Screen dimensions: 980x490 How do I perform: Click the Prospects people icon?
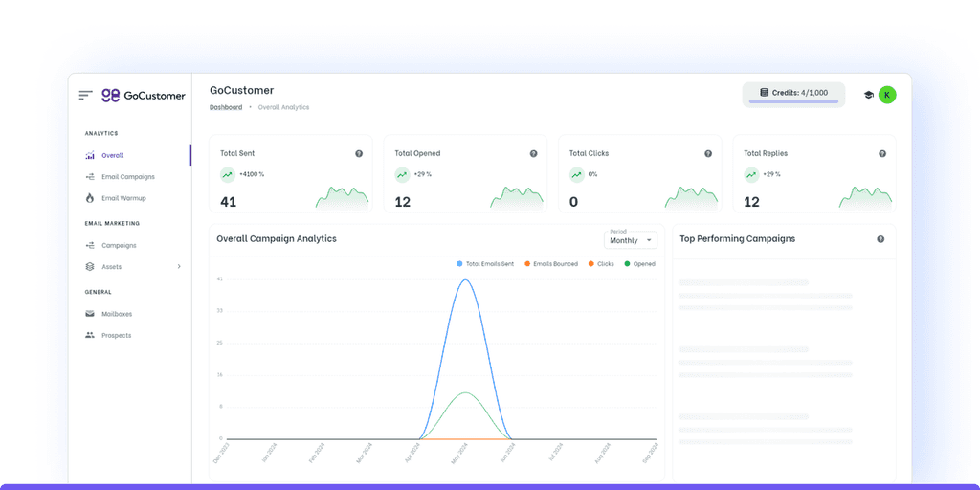point(89,335)
